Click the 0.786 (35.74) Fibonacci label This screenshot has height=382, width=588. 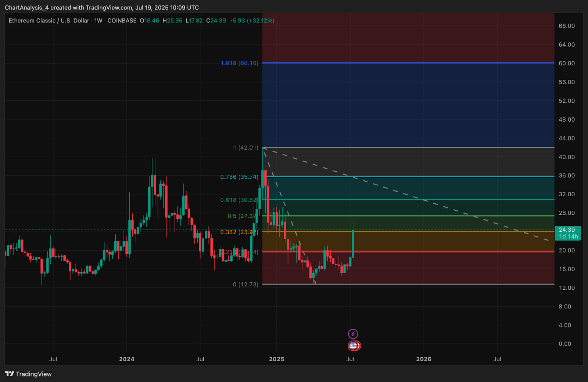coord(239,177)
